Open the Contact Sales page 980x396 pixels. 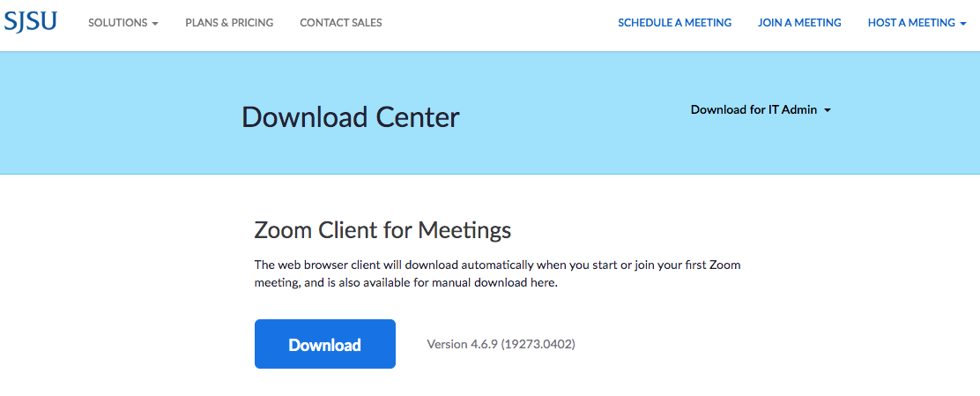[341, 23]
